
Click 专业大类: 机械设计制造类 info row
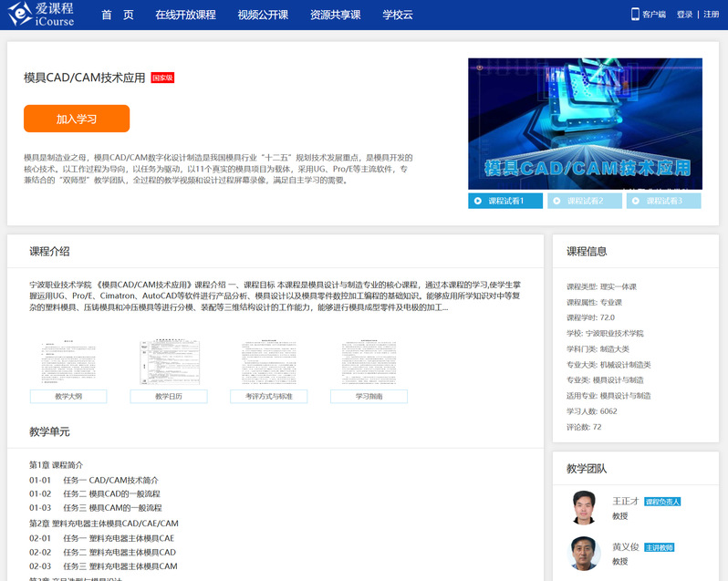[x=608, y=365]
